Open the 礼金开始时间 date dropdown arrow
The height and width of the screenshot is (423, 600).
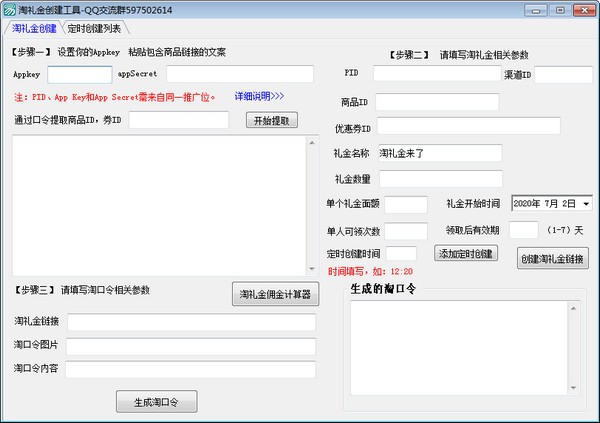585,204
